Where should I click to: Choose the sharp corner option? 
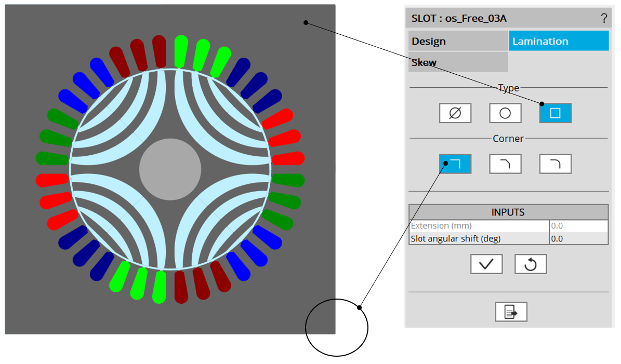pyautogui.click(x=455, y=164)
